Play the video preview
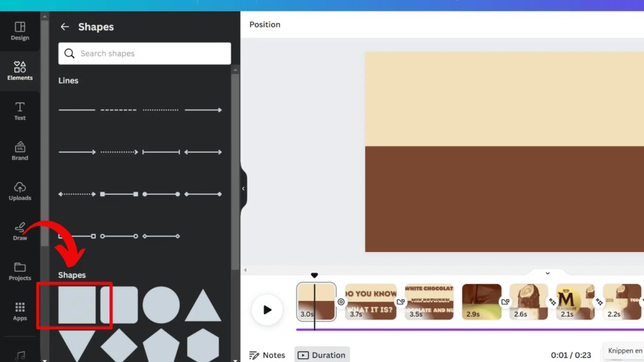The width and height of the screenshot is (644, 362). [x=267, y=309]
